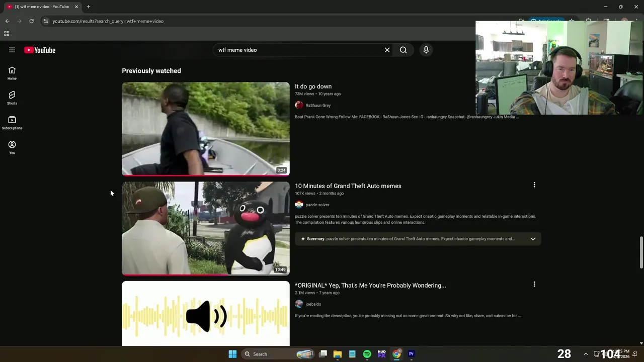The height and width of the screenshot is (362, 644).
Task: Select the 'wtf meme video - YouTube' tab
Action: pyautogui.click(x=42, y=7)
